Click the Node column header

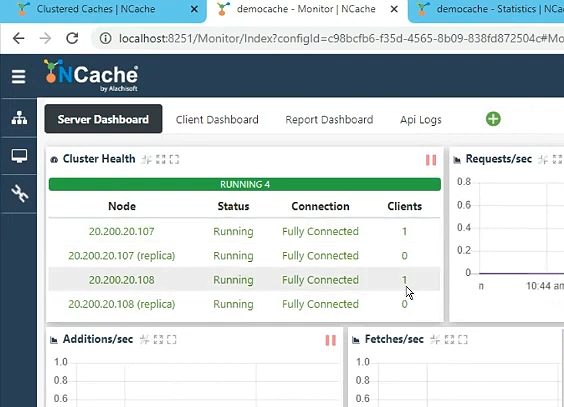122,206
